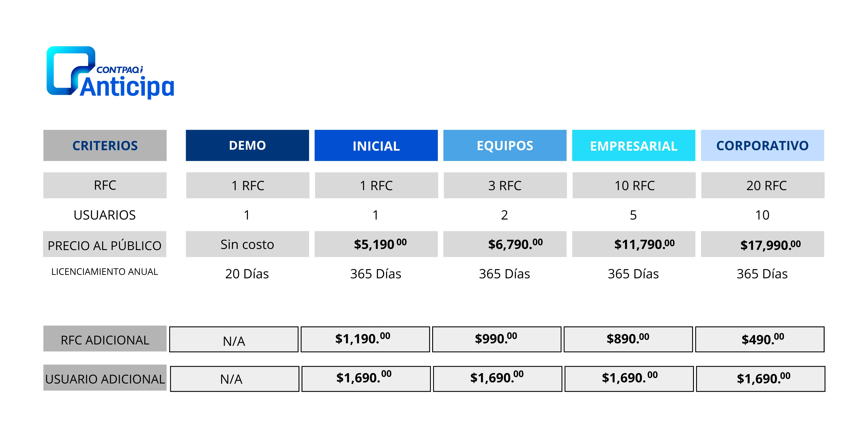Viewport: 868px width, 434px height.
Task: Select the DEMO plan header
Action: [247, 145]
